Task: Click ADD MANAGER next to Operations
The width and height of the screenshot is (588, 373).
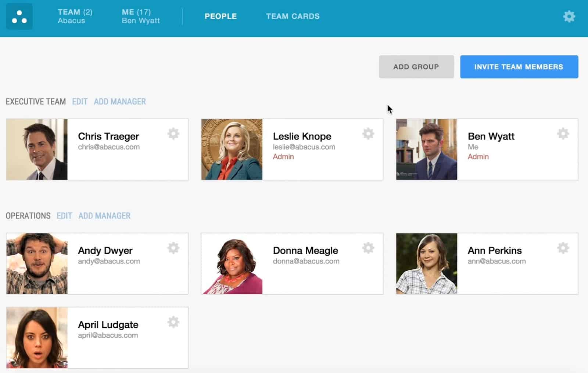Action: coord(104,216)
